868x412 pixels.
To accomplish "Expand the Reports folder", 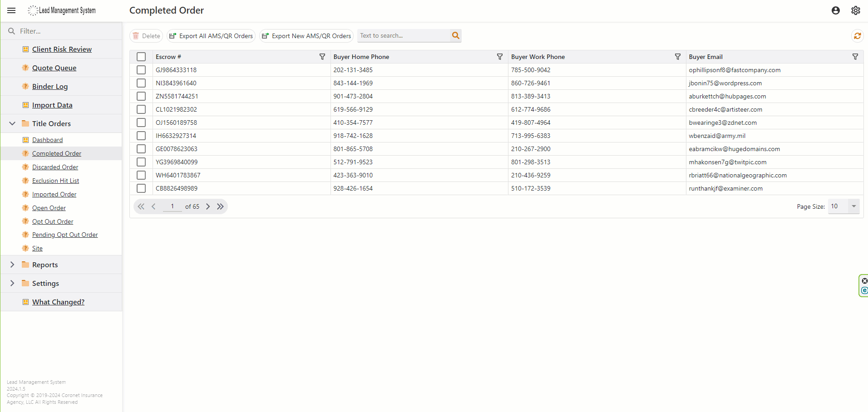I will tap(12, 265).
